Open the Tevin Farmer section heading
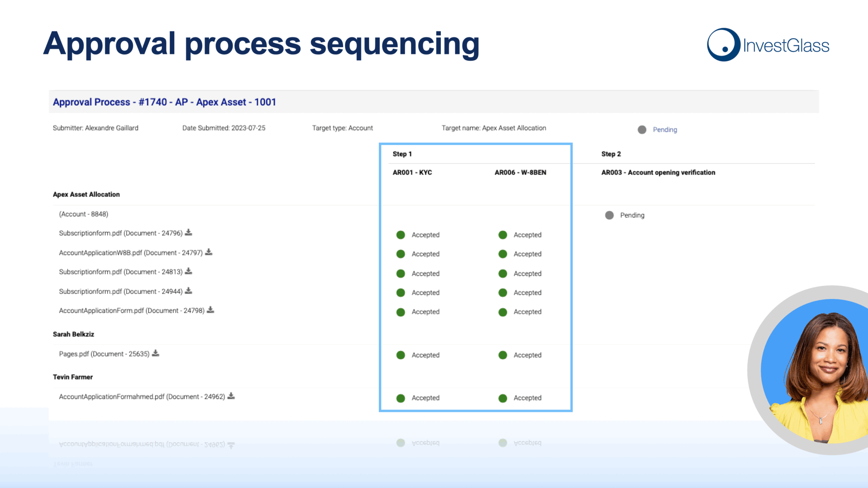 (72, 377)
